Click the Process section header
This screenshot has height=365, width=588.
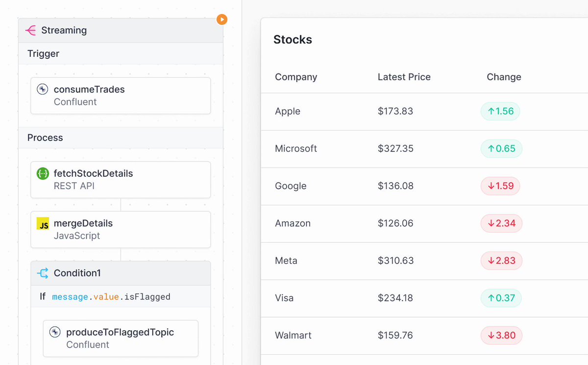121,138
